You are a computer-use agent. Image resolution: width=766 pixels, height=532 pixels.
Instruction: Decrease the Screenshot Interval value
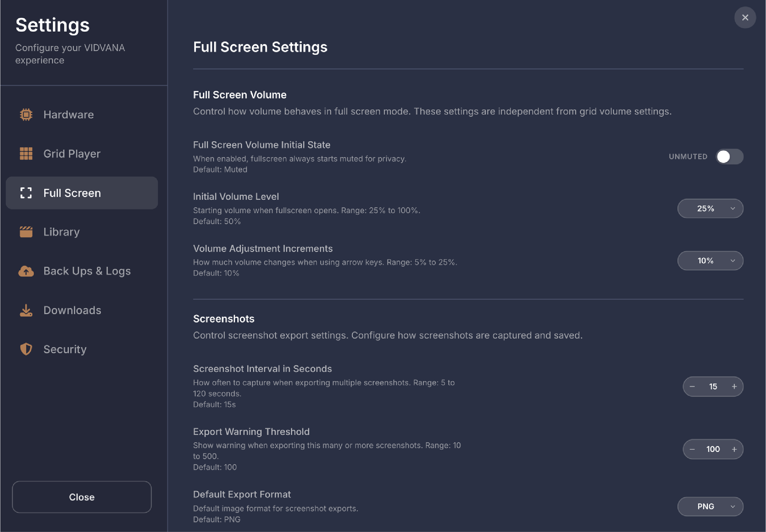click(692, 387)
